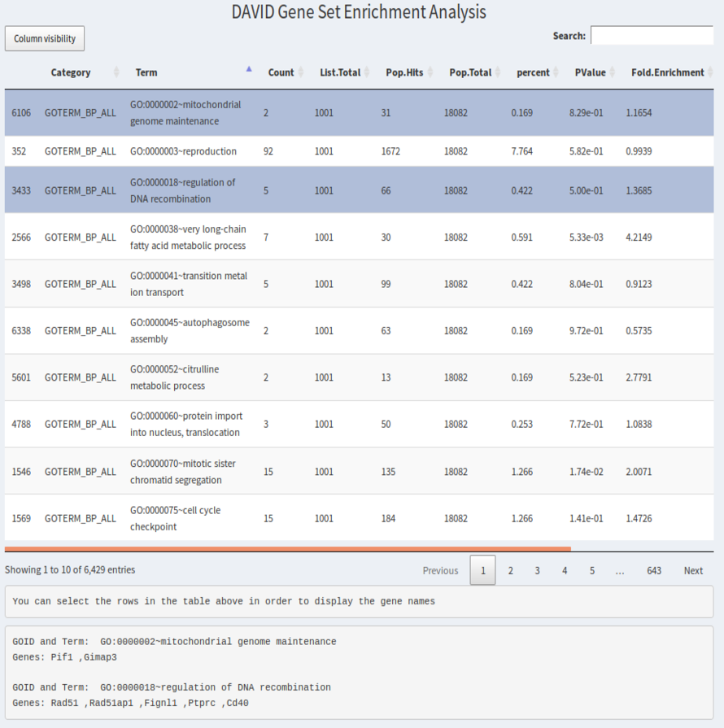Screen dimensions: 724x728
Task: Sort table by Category column arrows
Action: click(x=116, y=72)
